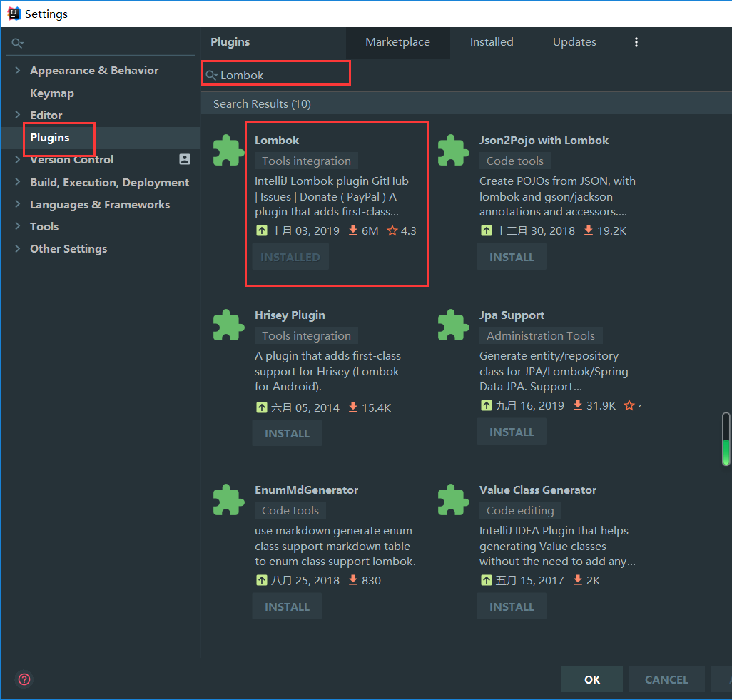Image resolution: width=732 pixels, height=700 pixels.
Task: Expand the Editor settings node
Action: 17,115
